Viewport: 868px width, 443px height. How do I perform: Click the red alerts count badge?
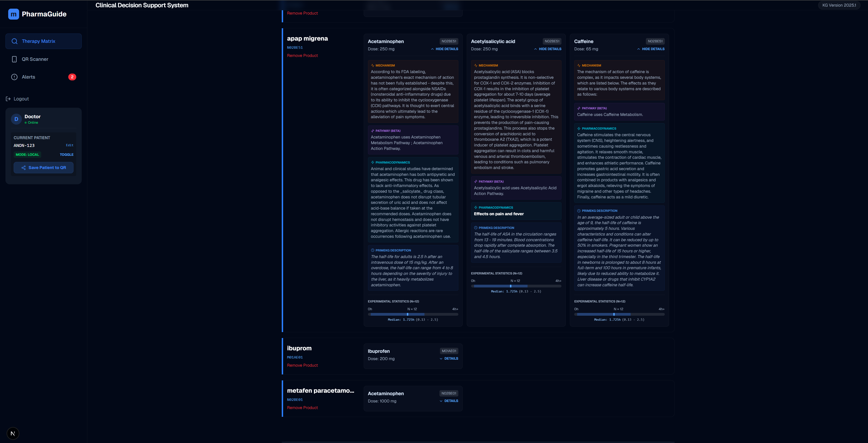(72, 77)
